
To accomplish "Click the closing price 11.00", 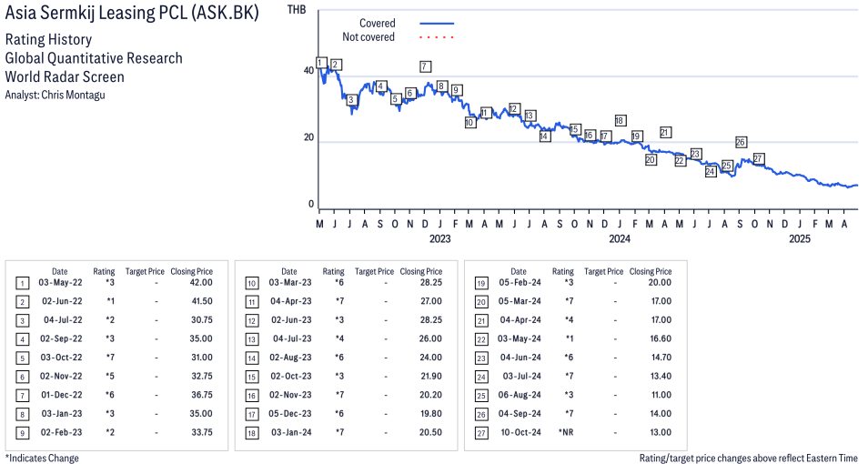I will (661, 395).
